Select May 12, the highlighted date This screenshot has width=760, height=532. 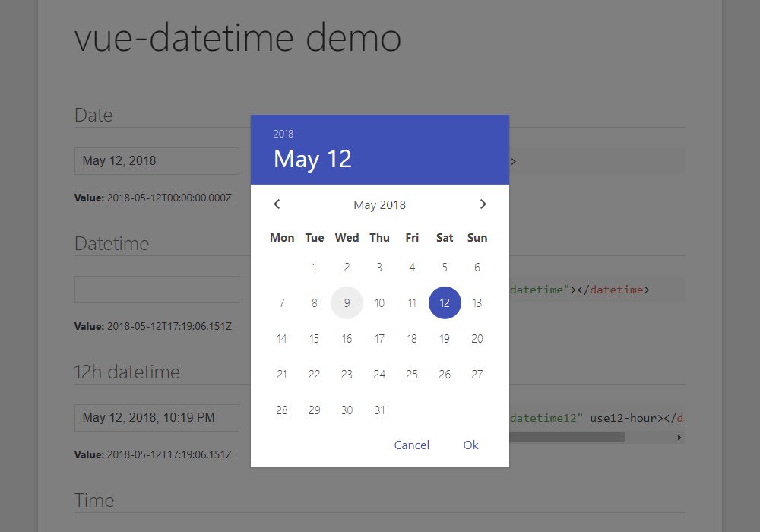tap(444, 302)
